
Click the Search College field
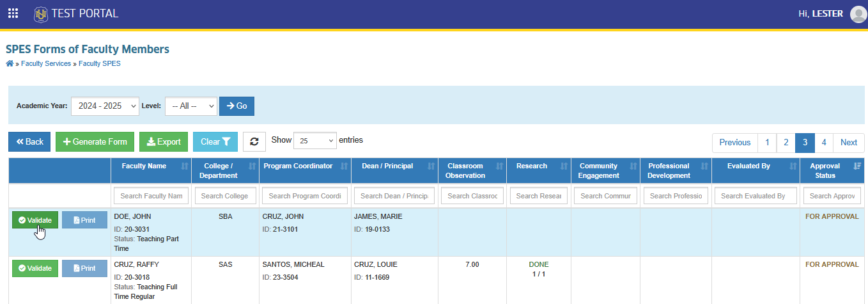coord(226,196)
